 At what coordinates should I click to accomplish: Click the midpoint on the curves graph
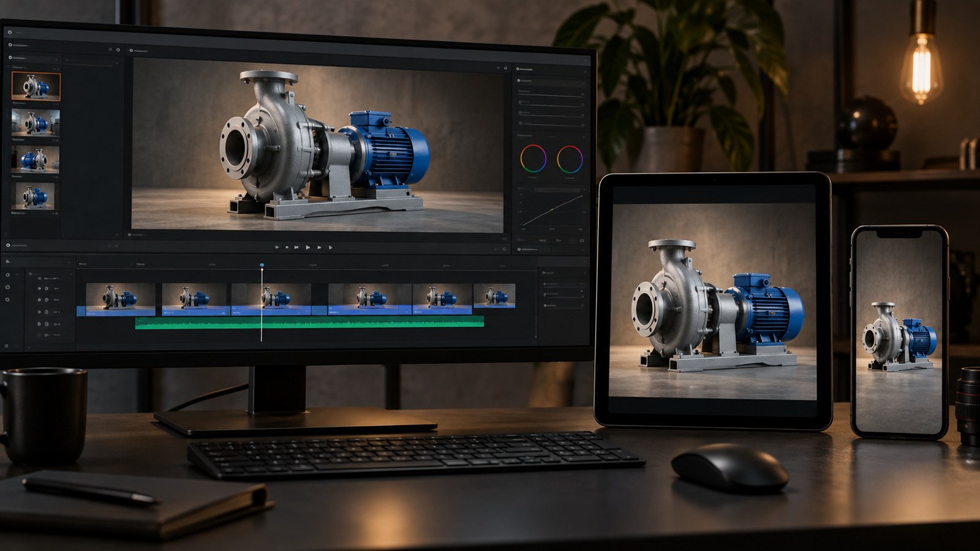(x=551, y=209)
